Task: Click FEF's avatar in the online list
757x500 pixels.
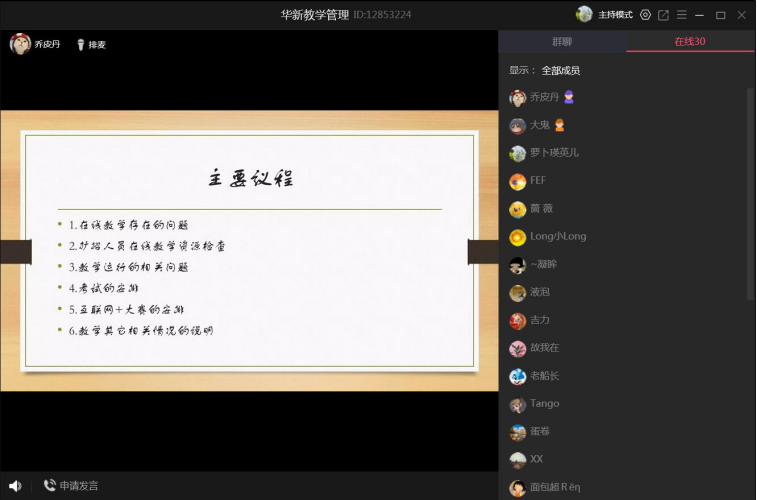Action: (x=517, y=181)
